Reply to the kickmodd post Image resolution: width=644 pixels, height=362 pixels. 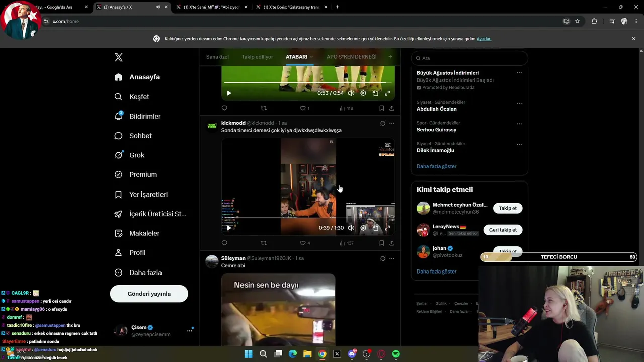point(224,243)
